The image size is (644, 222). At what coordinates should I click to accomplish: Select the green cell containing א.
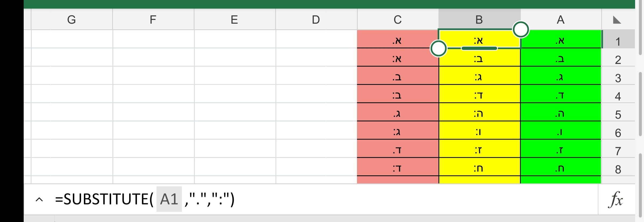(561, 40)
